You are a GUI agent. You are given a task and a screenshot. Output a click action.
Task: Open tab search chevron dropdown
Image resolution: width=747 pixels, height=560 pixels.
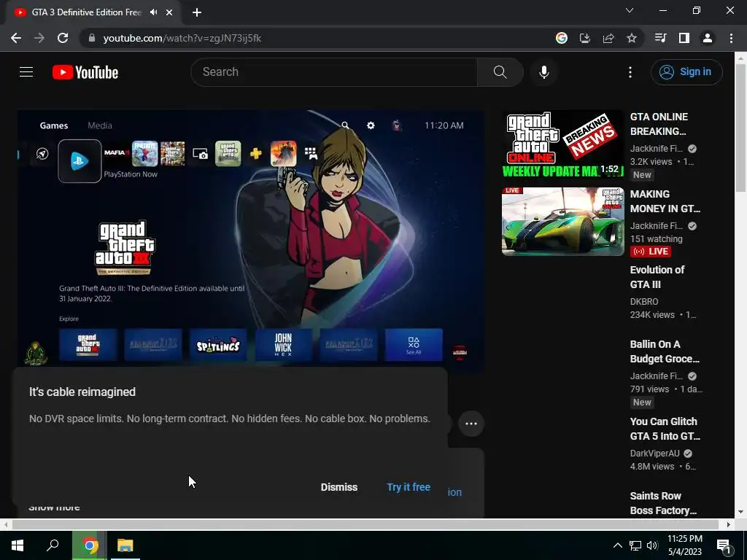pyautogui.click(x=630, y=10)
